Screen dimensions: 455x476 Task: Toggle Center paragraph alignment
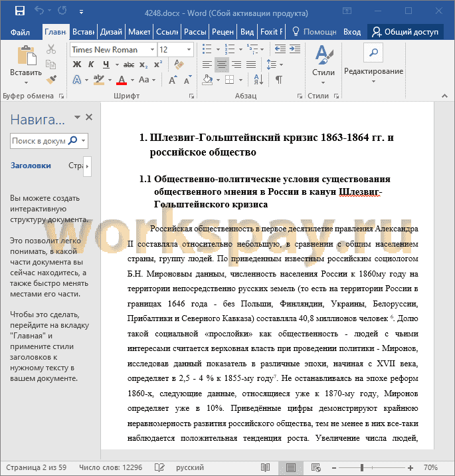click(222, 64)
